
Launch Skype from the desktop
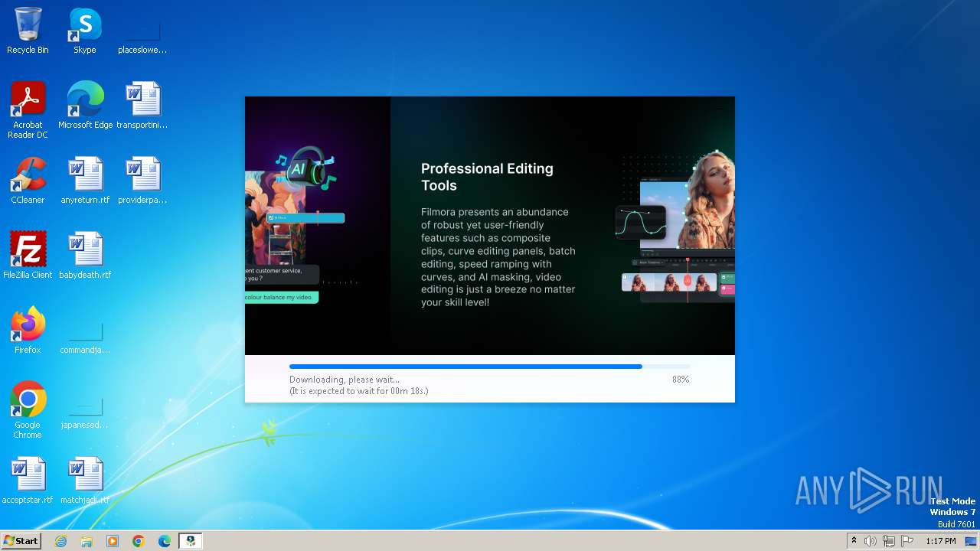(85, 31)
